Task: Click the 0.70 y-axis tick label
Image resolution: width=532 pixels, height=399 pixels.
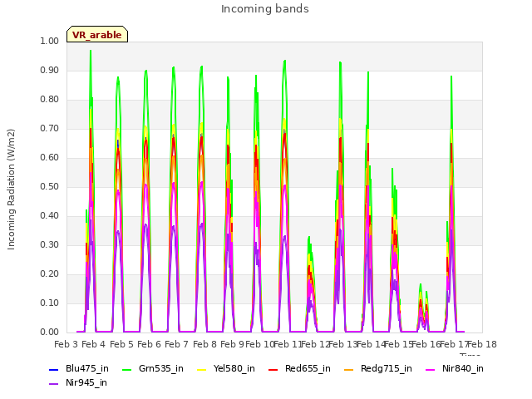Action: click(50, 129)
